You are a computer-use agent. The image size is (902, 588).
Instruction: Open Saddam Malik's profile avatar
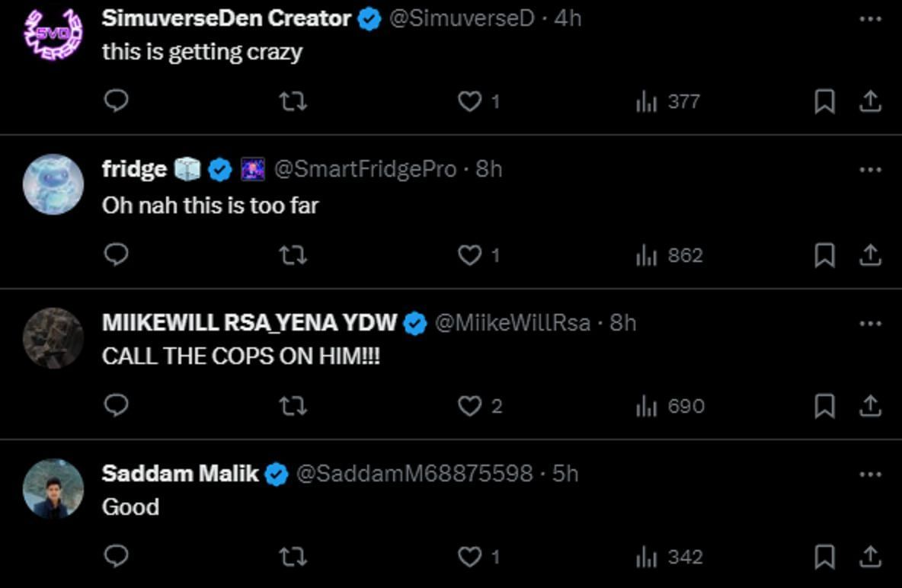click(x=53, y=488)
